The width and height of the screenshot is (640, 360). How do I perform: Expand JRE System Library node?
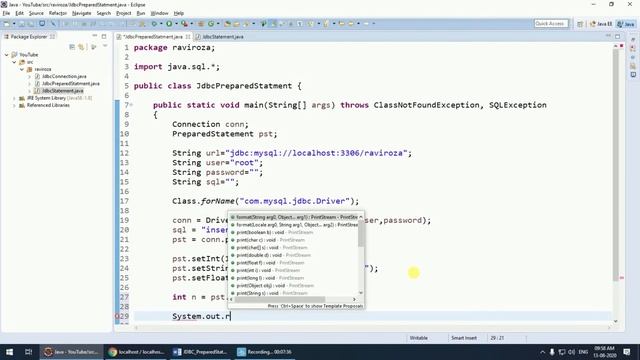pyautogui.click(x=14, y=98)
